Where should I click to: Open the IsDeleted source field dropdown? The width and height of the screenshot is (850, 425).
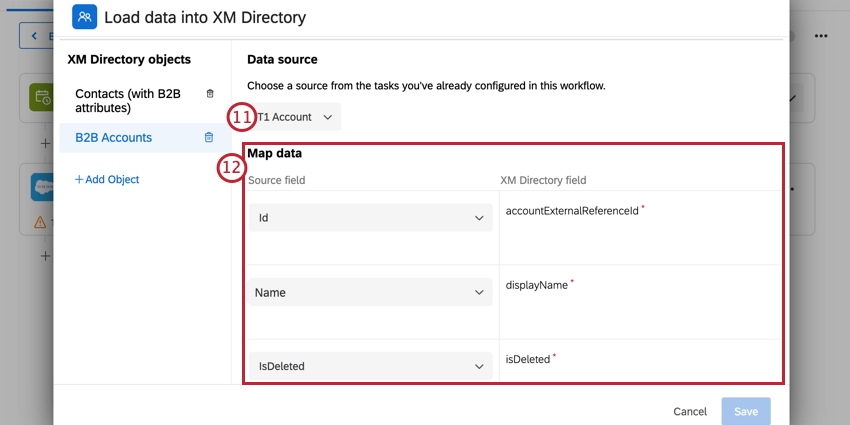point(370,366)
